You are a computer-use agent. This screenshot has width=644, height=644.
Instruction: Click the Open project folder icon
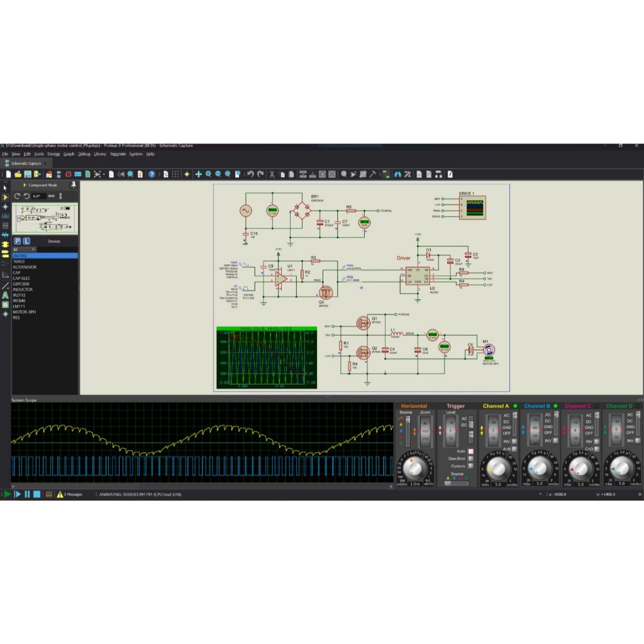coord(18,174)
